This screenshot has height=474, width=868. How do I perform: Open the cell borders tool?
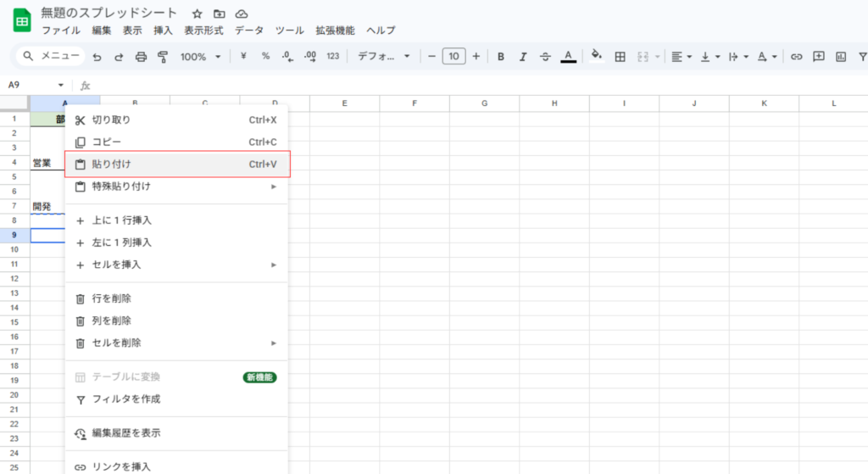coord(620,57)
